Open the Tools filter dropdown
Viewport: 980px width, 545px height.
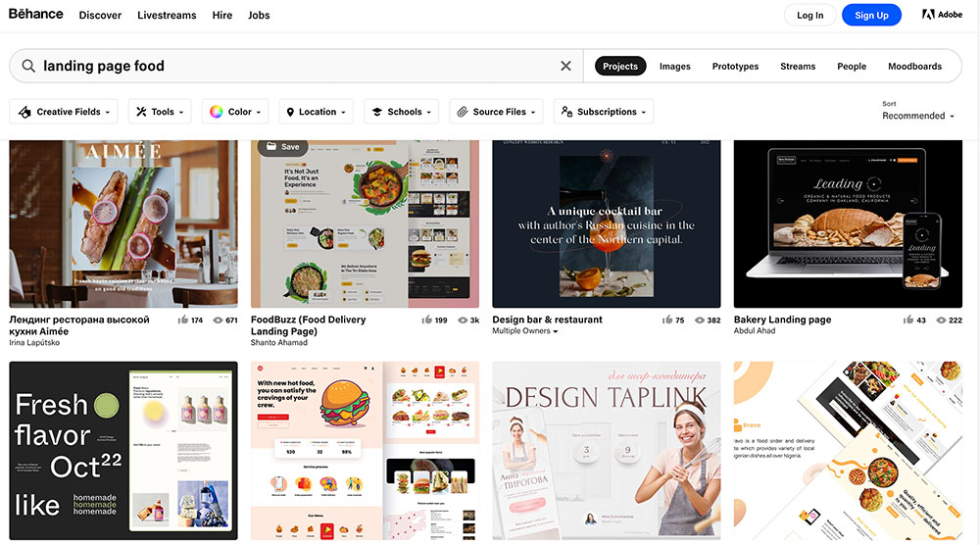point(160,112)
